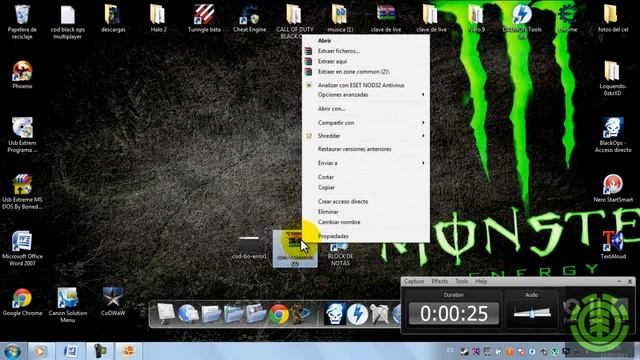Select the DAEMON Tools Lite desktop shortcut
The image size is (640, 360).
[522, 20]
